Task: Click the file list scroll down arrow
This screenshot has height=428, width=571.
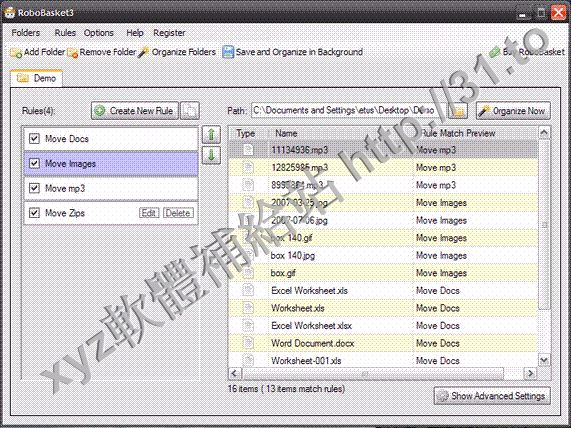Action: click(544, 361)
